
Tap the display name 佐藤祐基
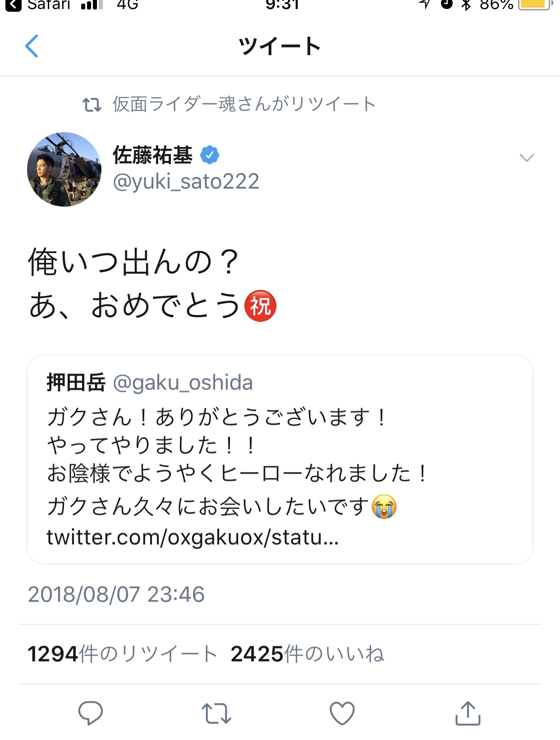pyautogui.click(x=152, y=155)
